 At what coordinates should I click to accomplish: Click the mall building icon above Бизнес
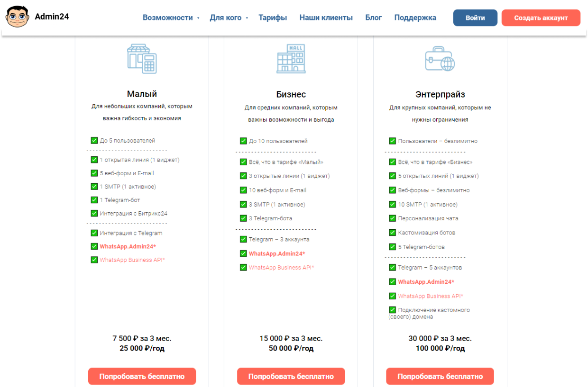291,59
